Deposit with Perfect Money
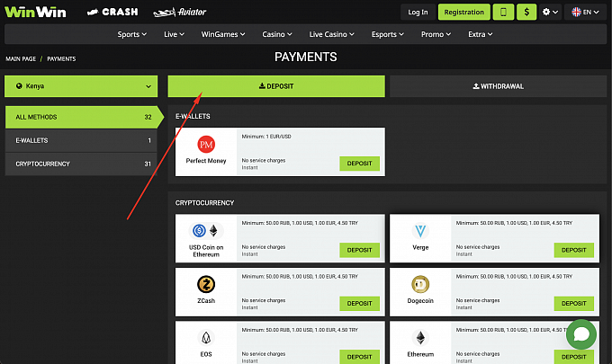The height and width of the screenshot is (364, 612). coord(359,164)
